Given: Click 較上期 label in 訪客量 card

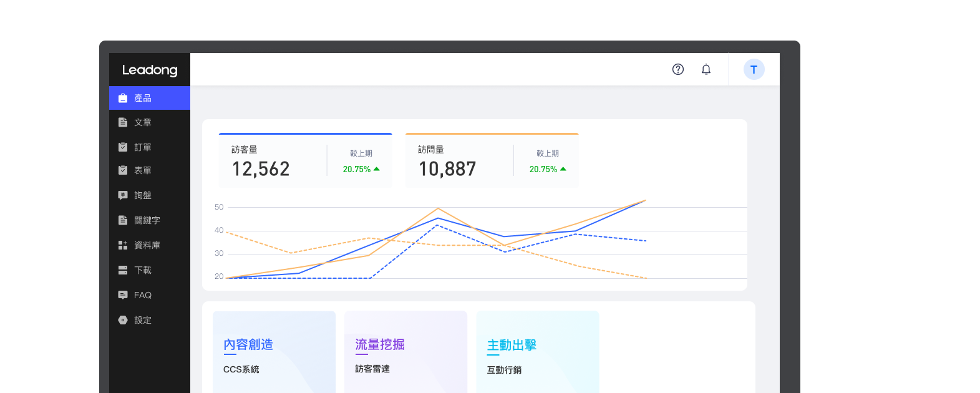Looking at the screenshot, I should (x=361, y=153).
